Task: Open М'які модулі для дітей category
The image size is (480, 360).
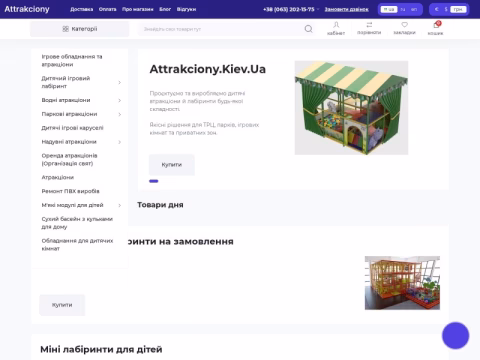Action: pyautogui.click(x=72, y=205)
